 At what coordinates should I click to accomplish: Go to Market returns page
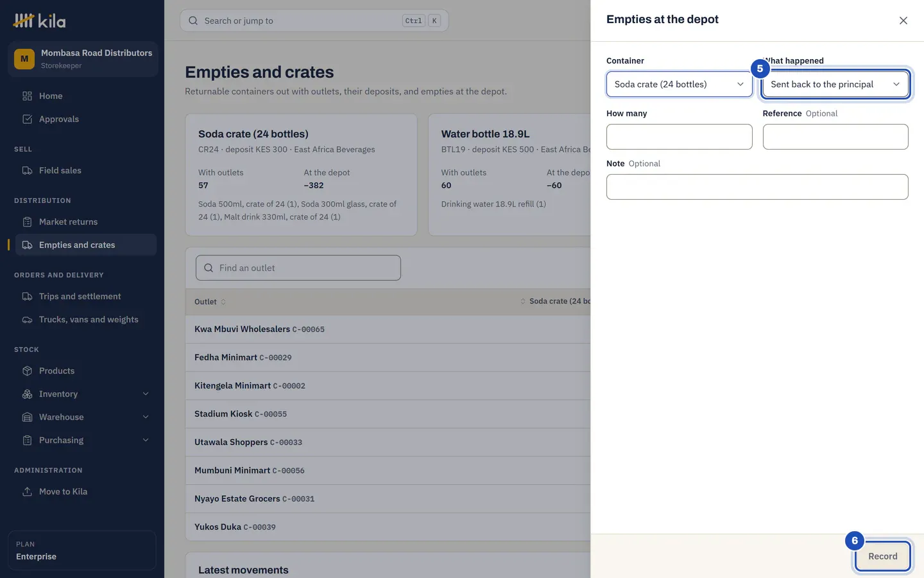pos(85,222)
